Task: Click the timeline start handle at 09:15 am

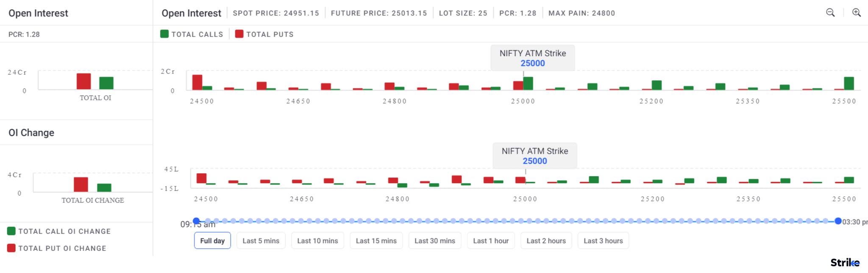Action: pyautogui.click(x=196, y=221)
